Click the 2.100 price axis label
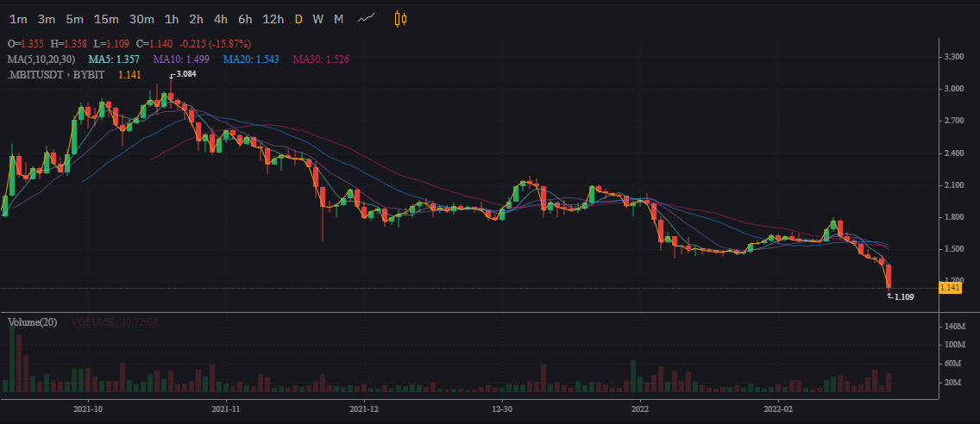 [x=954, y=184]
